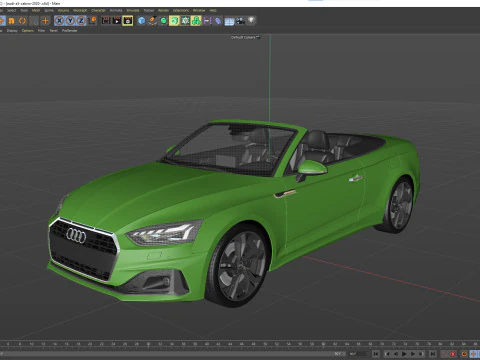This screenshot has width=480, height=360.
Task: Add a Camera object from toolbar
Action: pyautogui.click(x=240, y=21)
